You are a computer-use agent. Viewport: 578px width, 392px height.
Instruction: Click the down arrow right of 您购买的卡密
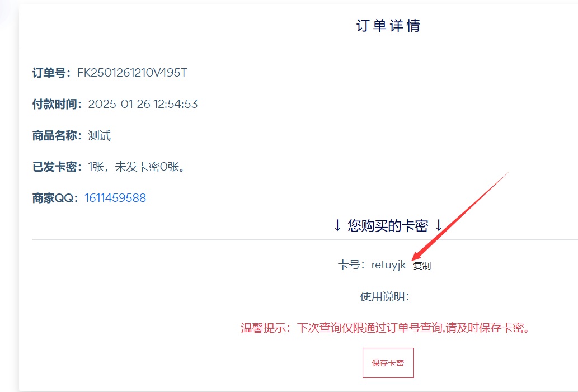[438, 225]
